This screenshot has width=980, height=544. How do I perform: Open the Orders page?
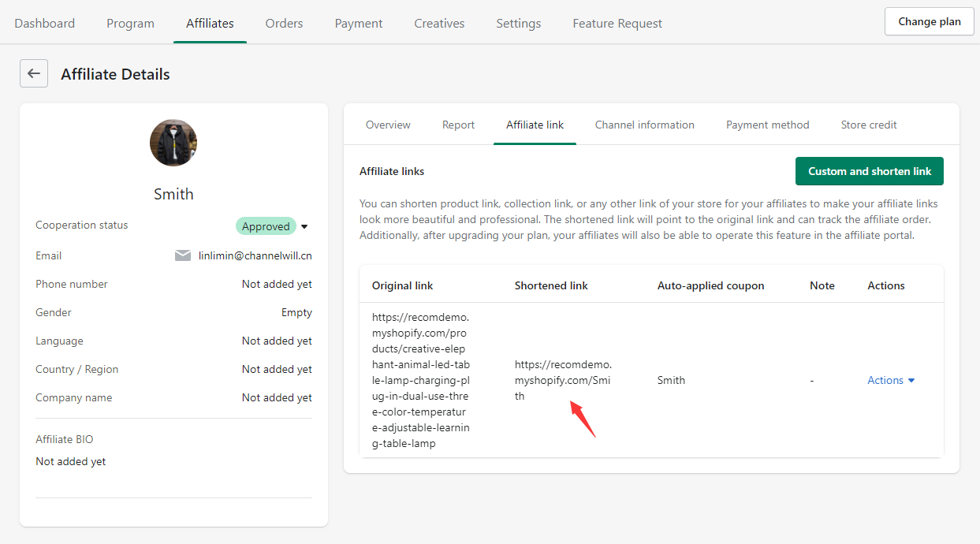[284, 23]
